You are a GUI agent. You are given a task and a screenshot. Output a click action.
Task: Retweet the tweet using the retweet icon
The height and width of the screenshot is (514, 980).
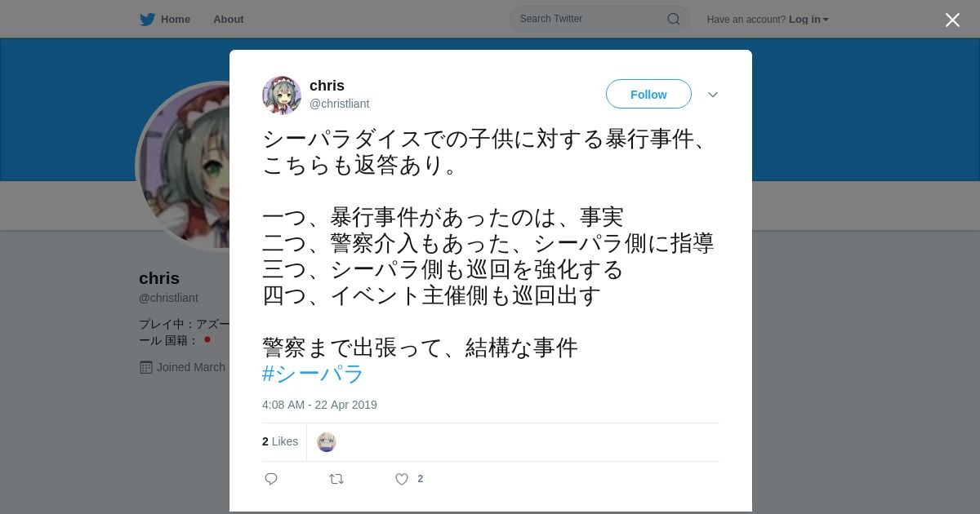[x=336, y=479]
